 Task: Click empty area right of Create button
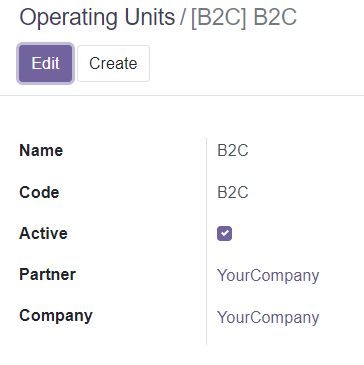[x=257, y=63]
